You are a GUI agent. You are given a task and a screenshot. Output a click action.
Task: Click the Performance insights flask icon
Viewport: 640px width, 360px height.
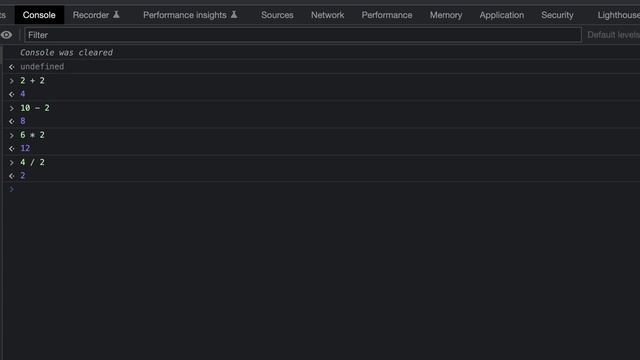234,15
